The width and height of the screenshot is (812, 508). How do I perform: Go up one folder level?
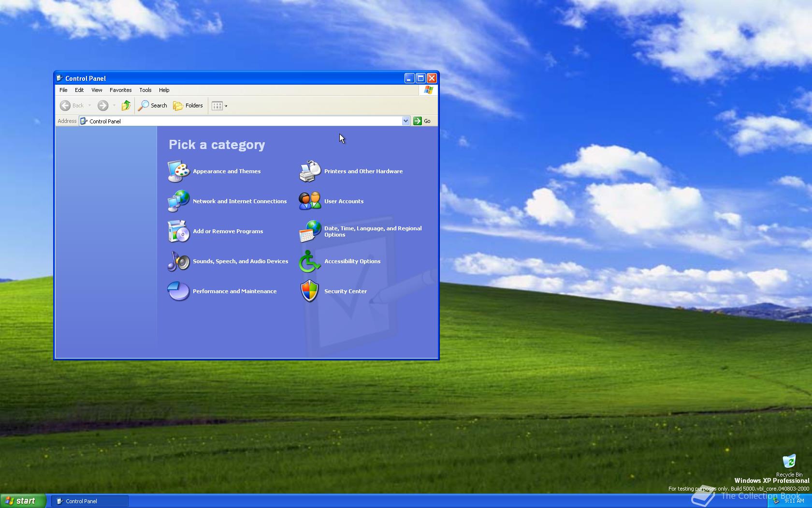point(126,105)
